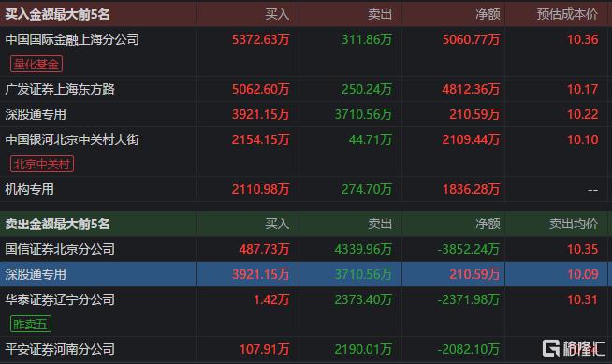
Task: Click the 卖出金额最大前5名 section header
Action: click(x=57, y=224)
